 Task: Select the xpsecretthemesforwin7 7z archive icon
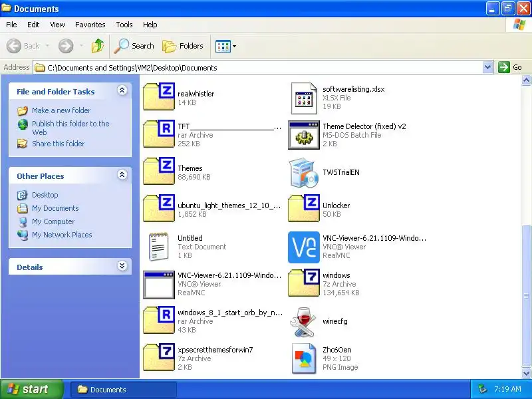pos(159,357)
